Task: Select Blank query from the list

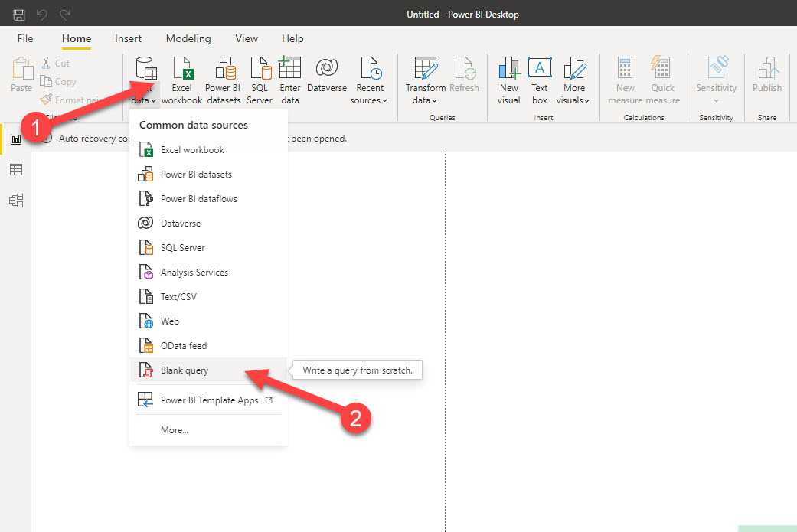Action: pyautogui.click(x=209, y=370)
